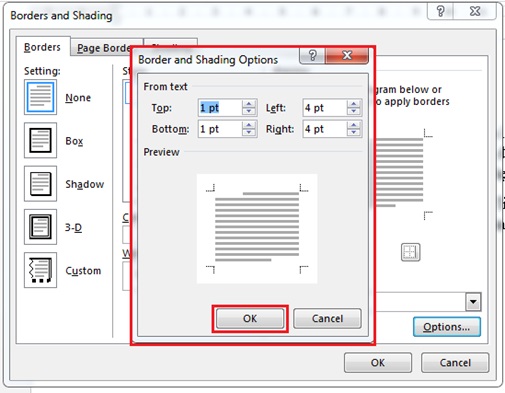Select the Box border setting icon
The width and height of the screenshot is (505, 393).
pos(40,140)
